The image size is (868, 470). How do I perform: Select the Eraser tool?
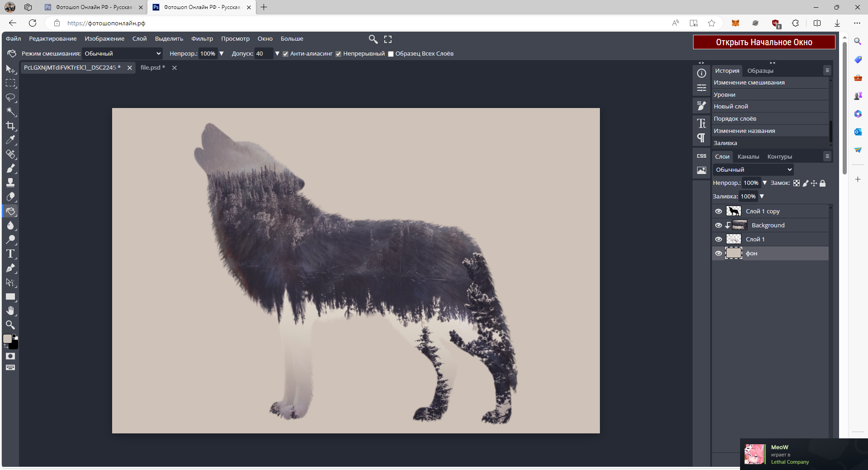(10, 197)
